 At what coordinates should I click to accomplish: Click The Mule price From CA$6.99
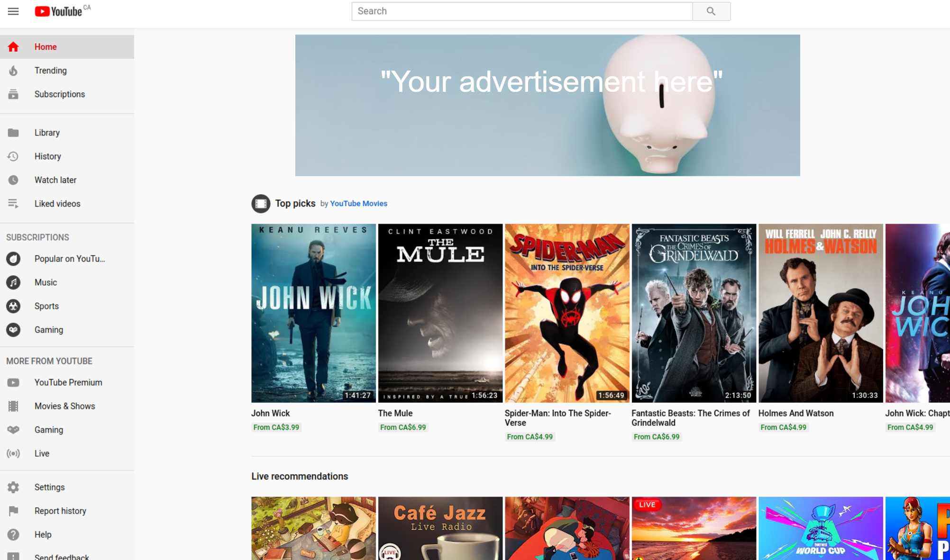coord(403,427)
